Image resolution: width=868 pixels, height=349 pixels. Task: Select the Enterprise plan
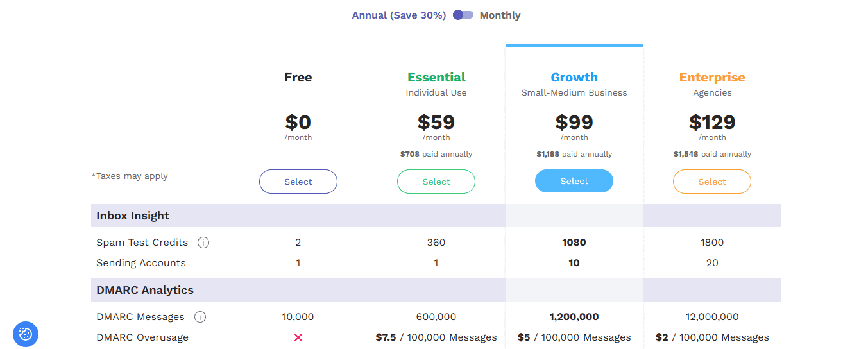coord(712,182)
